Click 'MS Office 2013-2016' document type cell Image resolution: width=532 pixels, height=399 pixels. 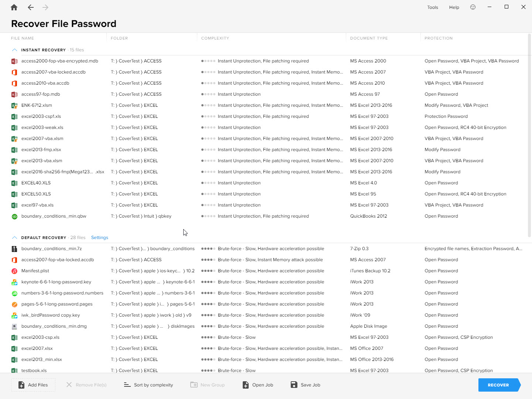tap(372, 359)
